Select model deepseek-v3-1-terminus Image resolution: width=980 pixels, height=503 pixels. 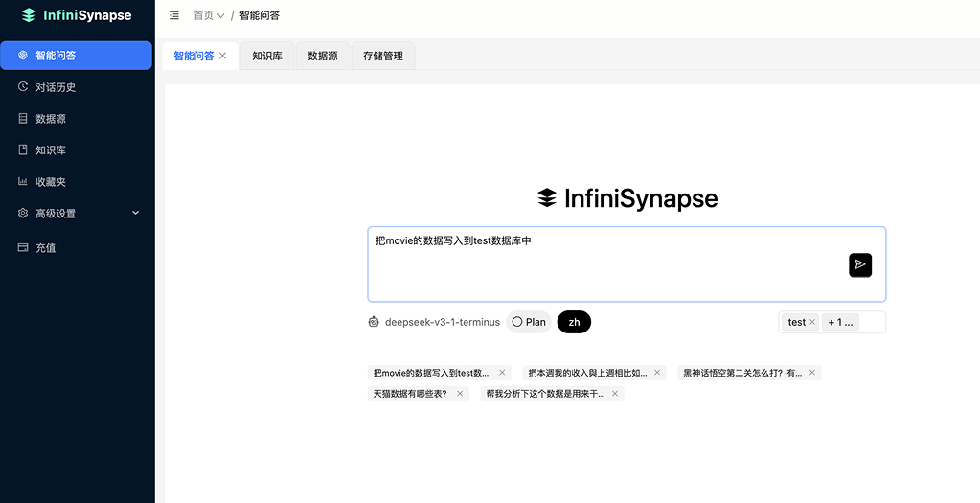[443, 322]
